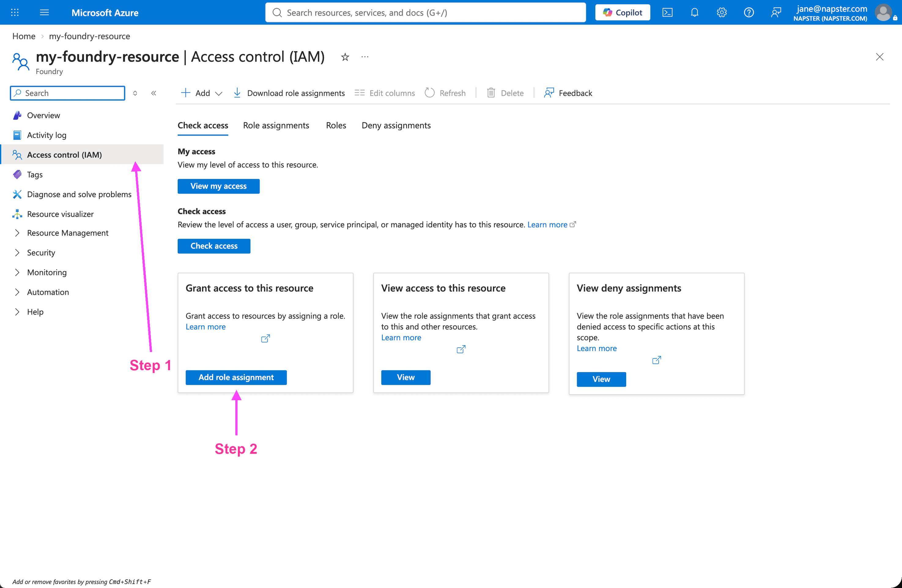Viewport: 902px width, 588px height.
Task: Click the Refresh icon in toolbar
Action: click(429, 93)
